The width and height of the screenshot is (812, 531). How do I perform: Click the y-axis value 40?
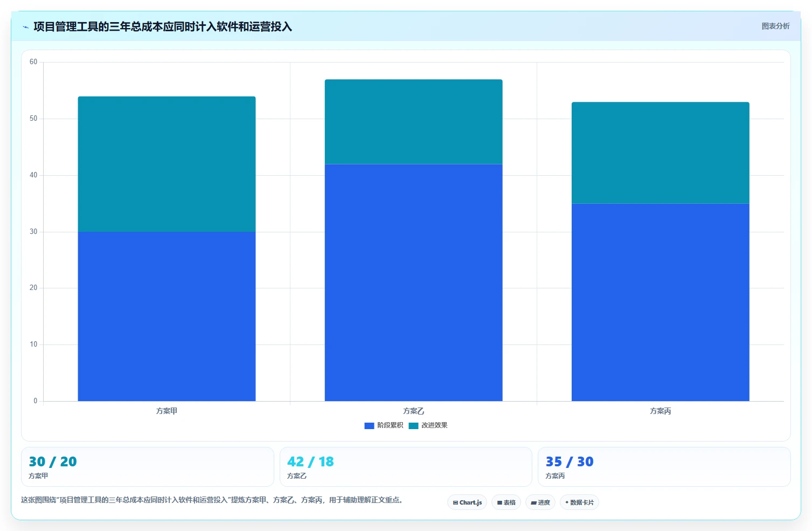coord(33,175)
